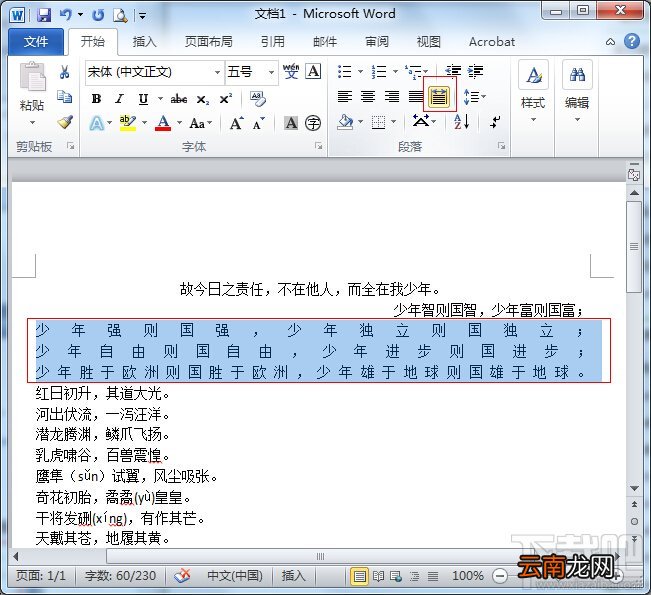651x595 pixels.
Task: Select the Format Painter brush
Action: click(65, 122)
